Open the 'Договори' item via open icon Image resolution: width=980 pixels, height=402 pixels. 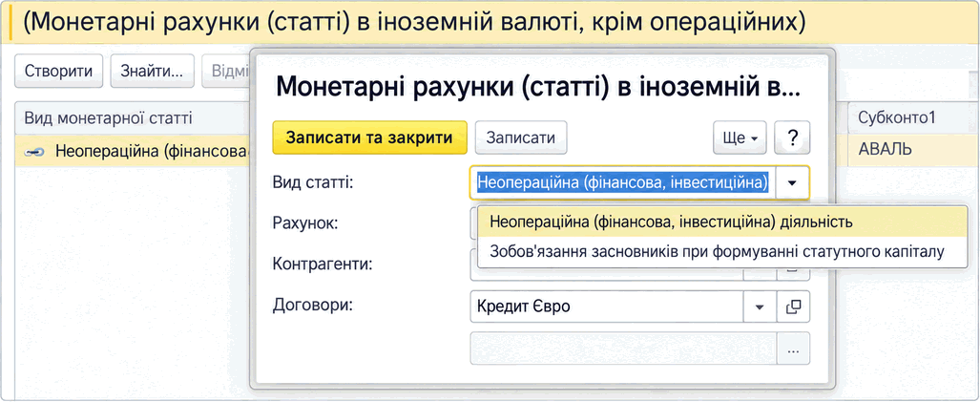(x=794, y=307)
